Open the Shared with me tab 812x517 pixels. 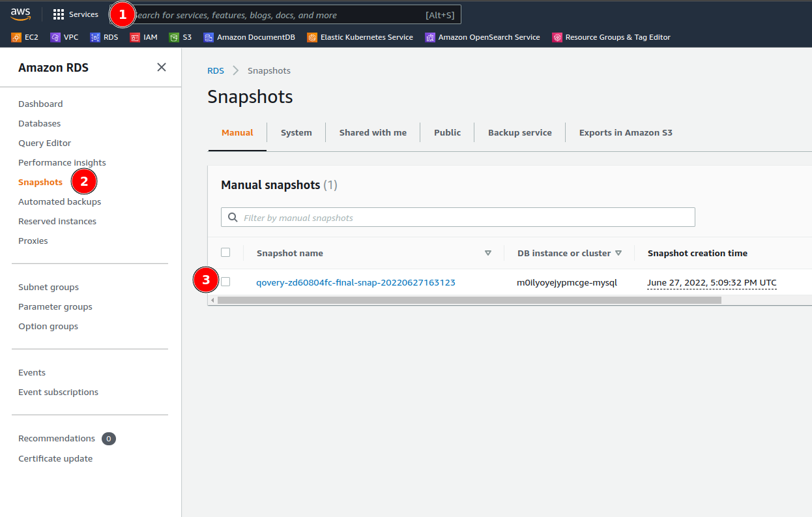pos(373,132)
